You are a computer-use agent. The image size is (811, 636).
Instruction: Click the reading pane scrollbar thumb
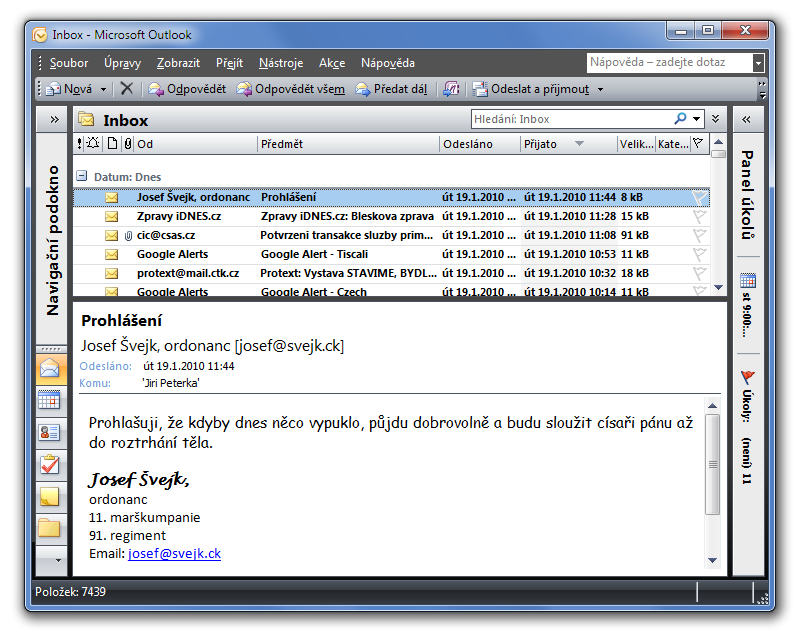click(713, 464)
